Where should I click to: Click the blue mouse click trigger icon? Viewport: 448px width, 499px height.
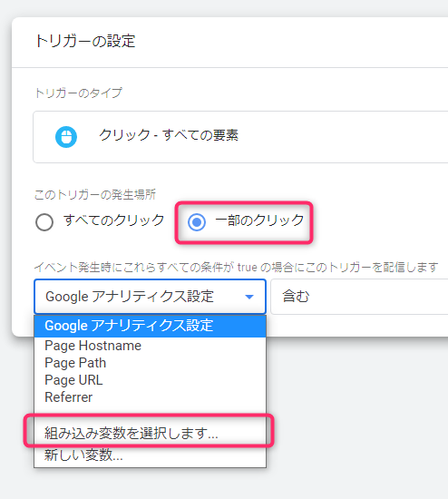66,137
